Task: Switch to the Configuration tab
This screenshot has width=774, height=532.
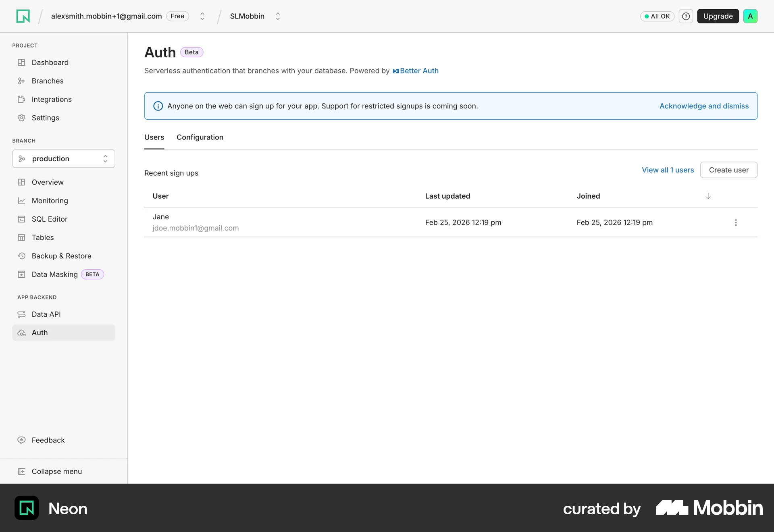Action: point(200,137)
